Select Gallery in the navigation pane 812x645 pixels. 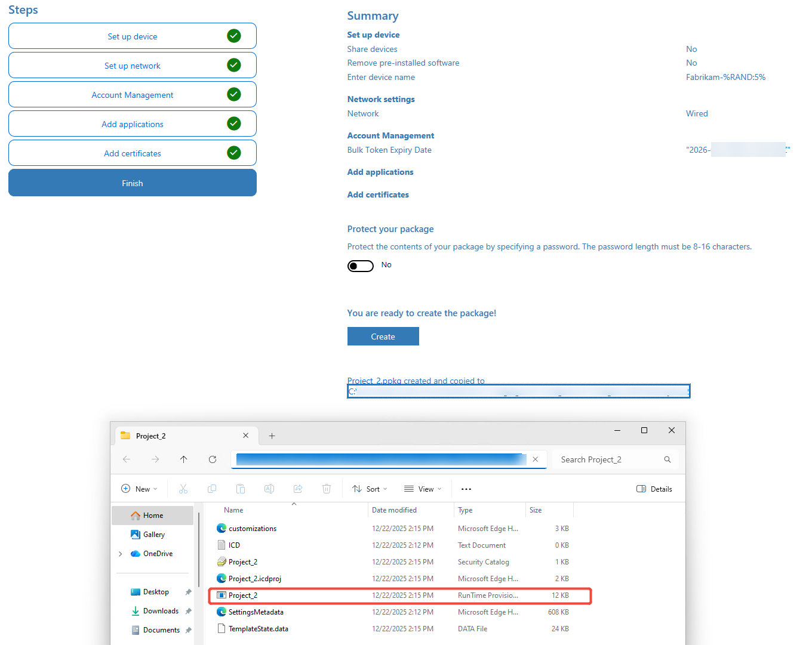[x=153, y=535]
